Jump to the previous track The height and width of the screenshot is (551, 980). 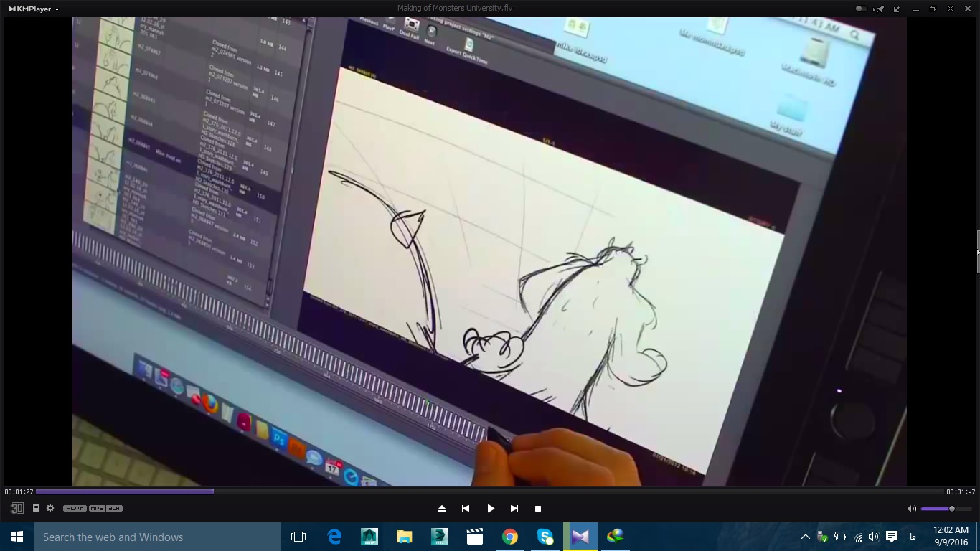[x=466, y=508]
